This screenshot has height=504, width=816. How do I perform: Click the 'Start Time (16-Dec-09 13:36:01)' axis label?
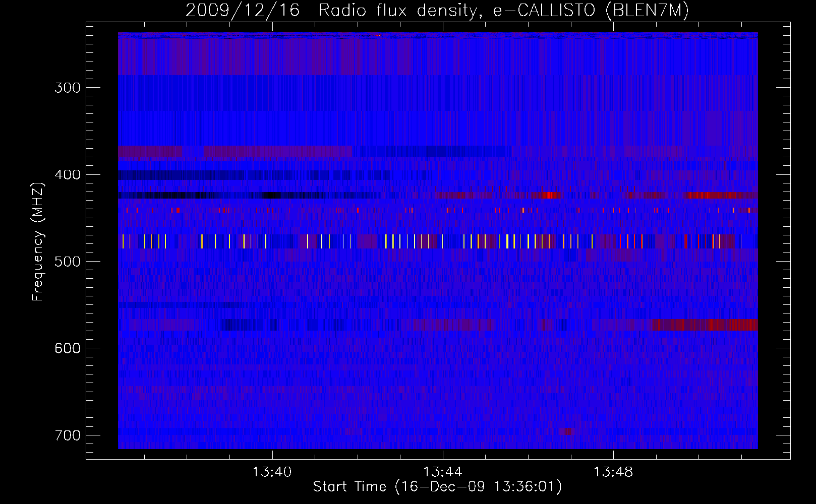[x=437, y=487]
